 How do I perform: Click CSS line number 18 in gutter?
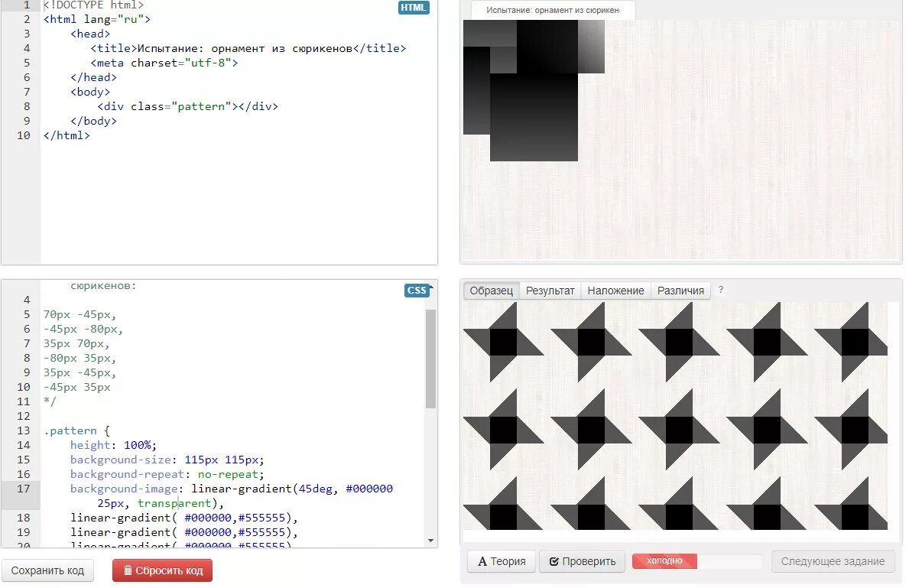click(x=23, y=517)
